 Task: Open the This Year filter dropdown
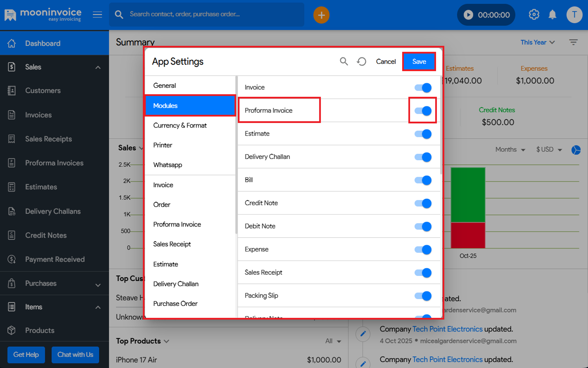[x=537, y=42]
